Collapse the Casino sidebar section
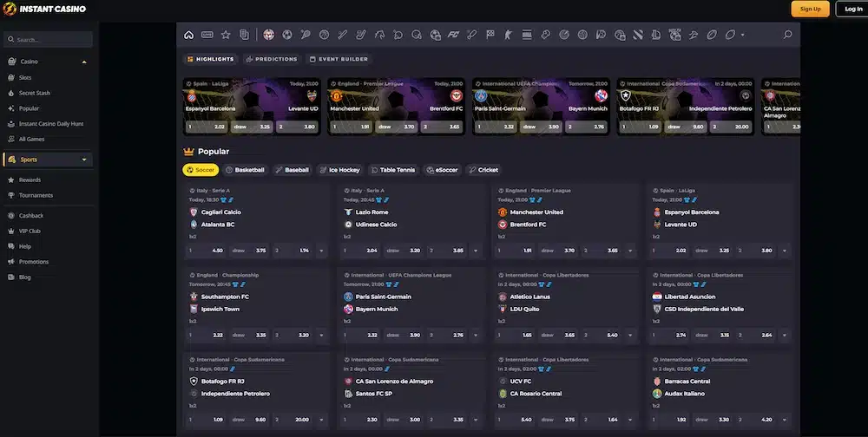868x437 pixels. pyautogui.click(x=84, y=62)
